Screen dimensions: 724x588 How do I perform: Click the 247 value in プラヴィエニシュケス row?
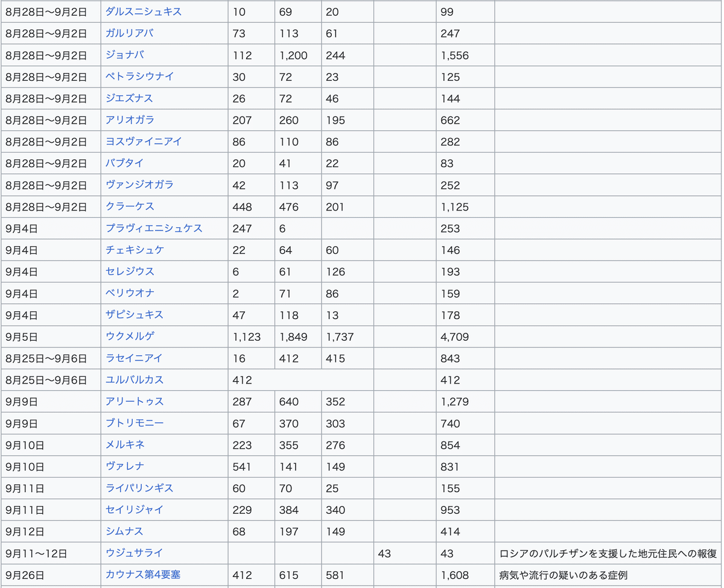(x=242, y=229)
